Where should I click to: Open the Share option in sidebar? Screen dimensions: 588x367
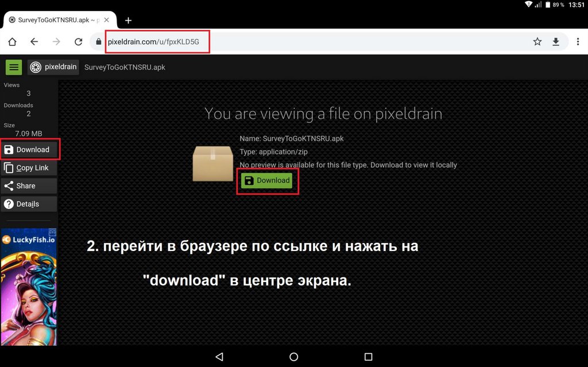[29, 186]
